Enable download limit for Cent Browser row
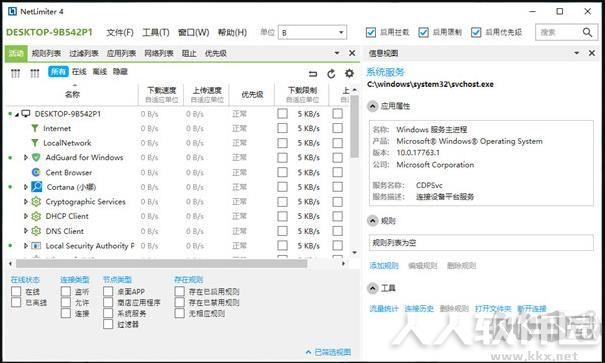 point(282,172)
